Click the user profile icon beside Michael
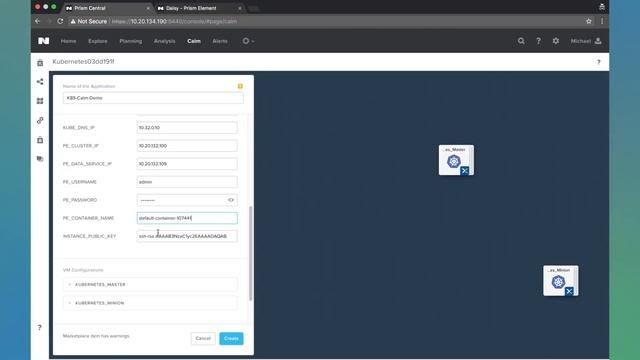The image size is (640, 360). tap(598, 41)
